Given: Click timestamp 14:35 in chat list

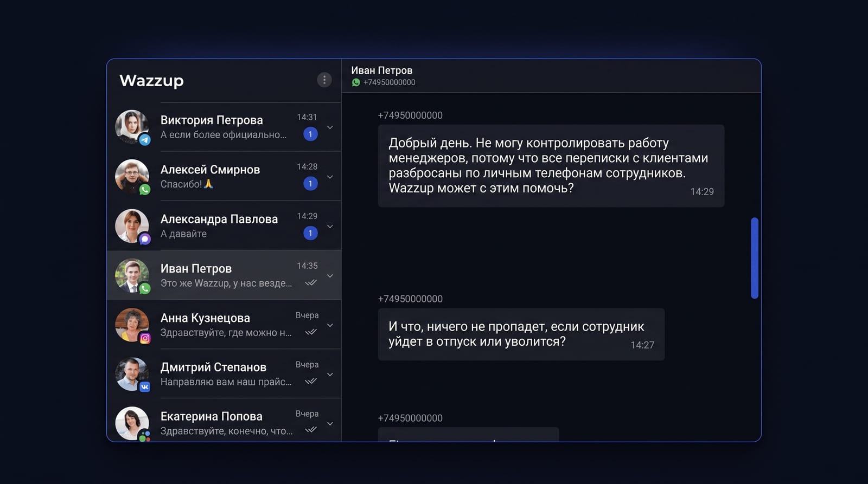Looking at the screenshot, I should pos(307,266).
